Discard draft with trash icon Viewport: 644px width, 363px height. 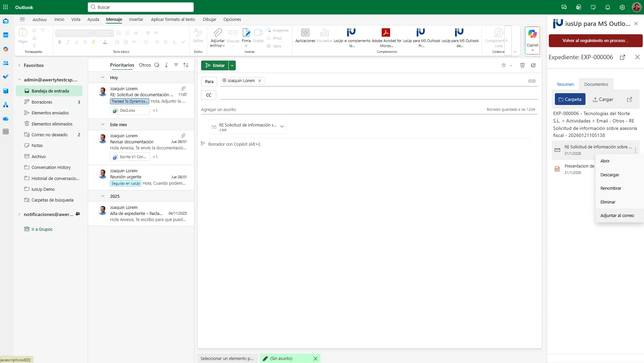pos(522,65)
